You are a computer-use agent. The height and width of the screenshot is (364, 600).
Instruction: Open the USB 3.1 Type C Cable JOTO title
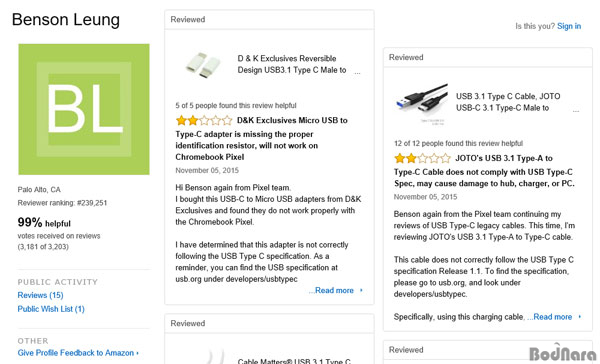pyautogui.click(x=508, y=102)
